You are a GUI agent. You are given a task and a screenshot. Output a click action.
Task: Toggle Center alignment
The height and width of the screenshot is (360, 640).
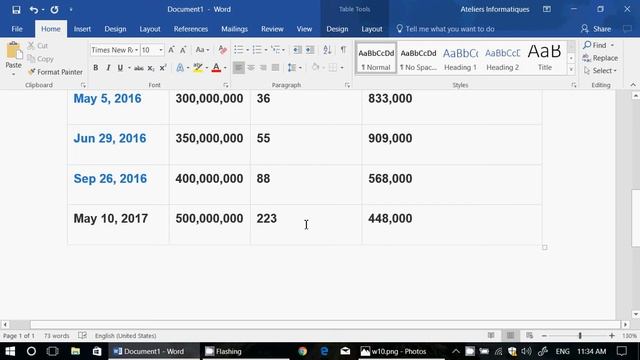(251, 68)
